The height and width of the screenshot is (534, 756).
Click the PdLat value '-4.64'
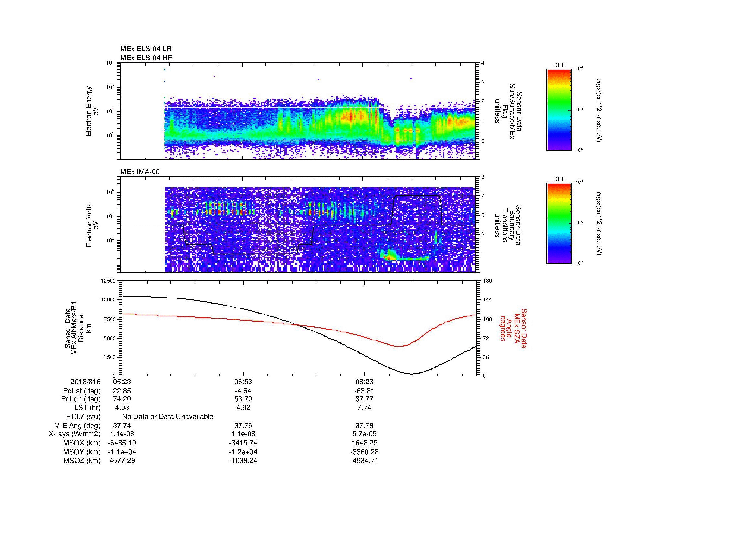point(243,391)
